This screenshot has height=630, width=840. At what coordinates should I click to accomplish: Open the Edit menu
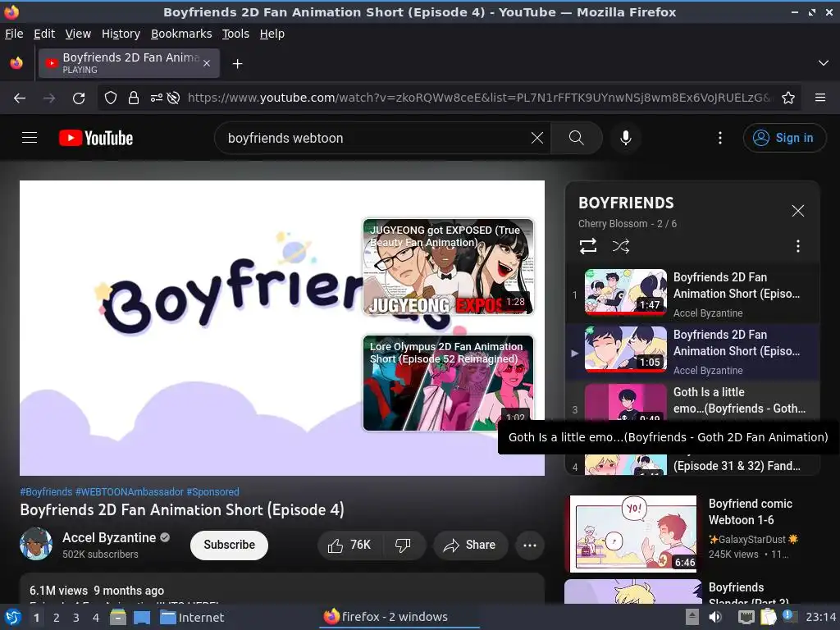click(44, 34)
